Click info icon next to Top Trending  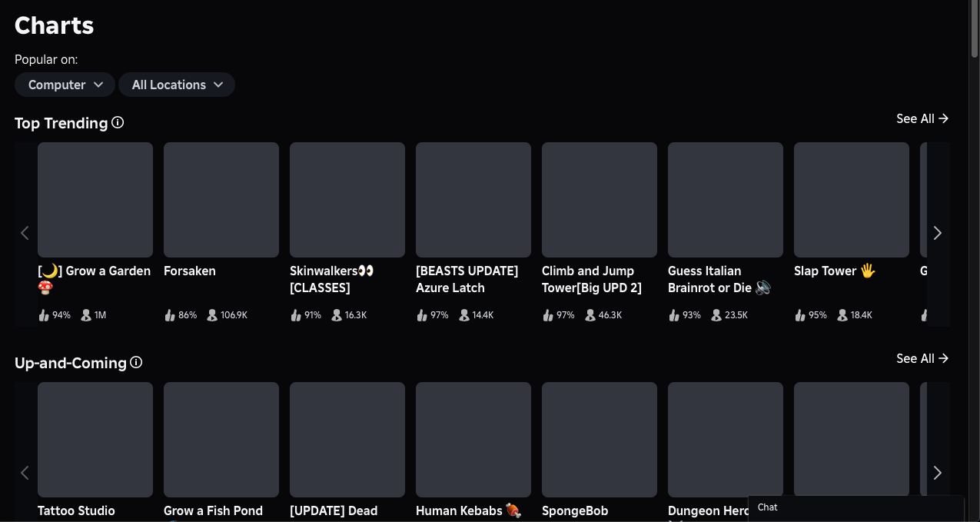(x=118, y=122)
